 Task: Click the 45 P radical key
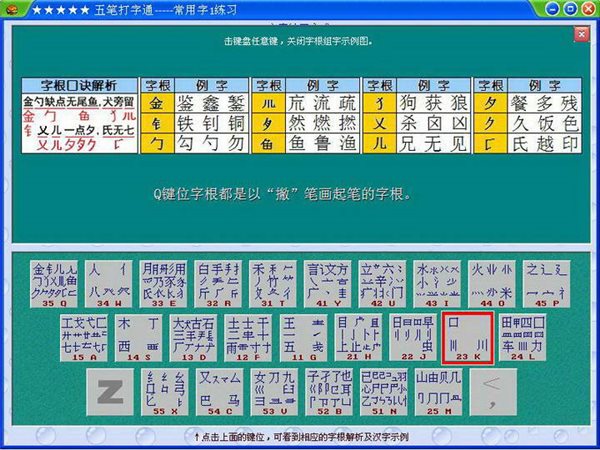pyautogui.click(x=546, y=284)
